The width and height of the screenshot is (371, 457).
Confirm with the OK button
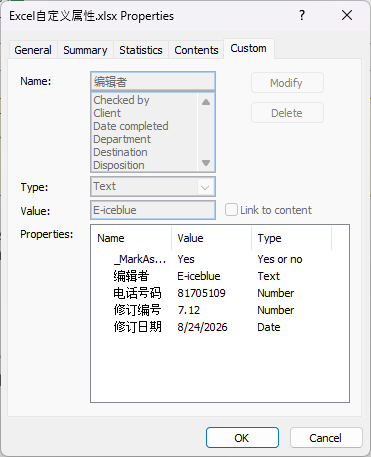tap(242, 438)
